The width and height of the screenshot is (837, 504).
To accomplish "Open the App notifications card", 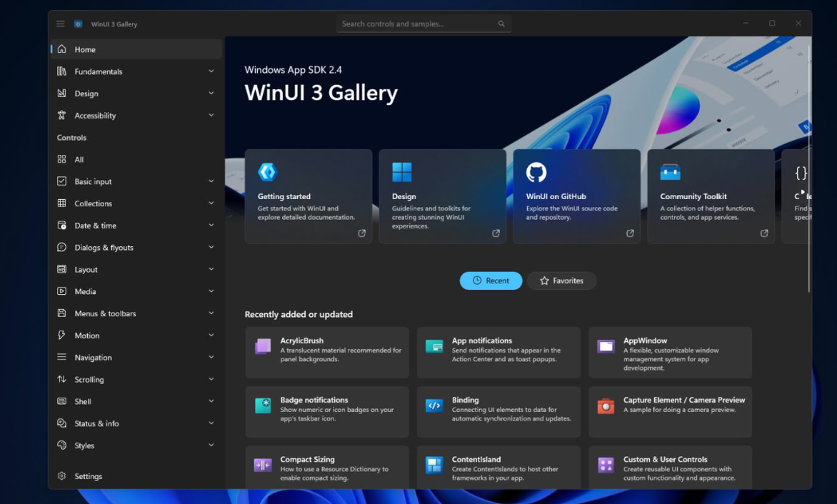I will [x=498, y=353].
